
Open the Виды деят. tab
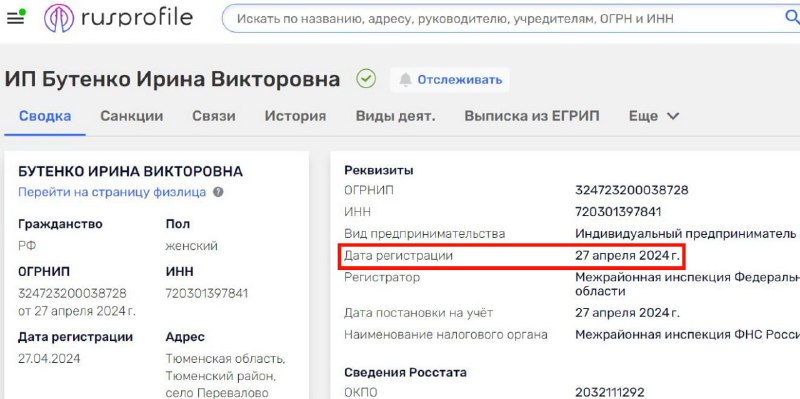pyautogui.click(x=395, y=116)
